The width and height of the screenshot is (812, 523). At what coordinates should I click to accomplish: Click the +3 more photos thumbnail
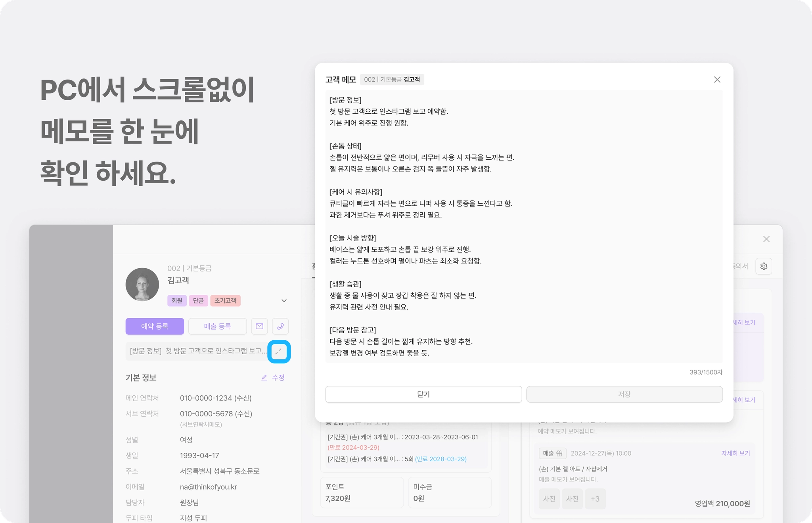595,499
